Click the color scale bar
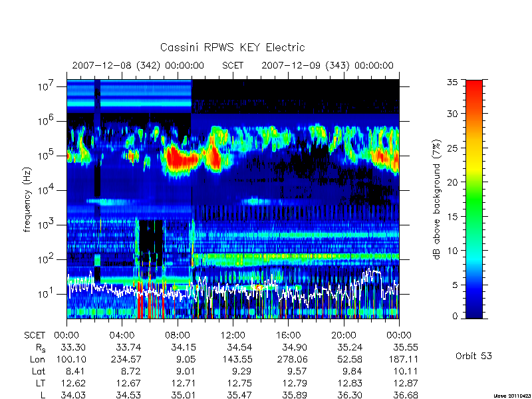Viewport: 532px width, 399px height. (x=474, y=199)
